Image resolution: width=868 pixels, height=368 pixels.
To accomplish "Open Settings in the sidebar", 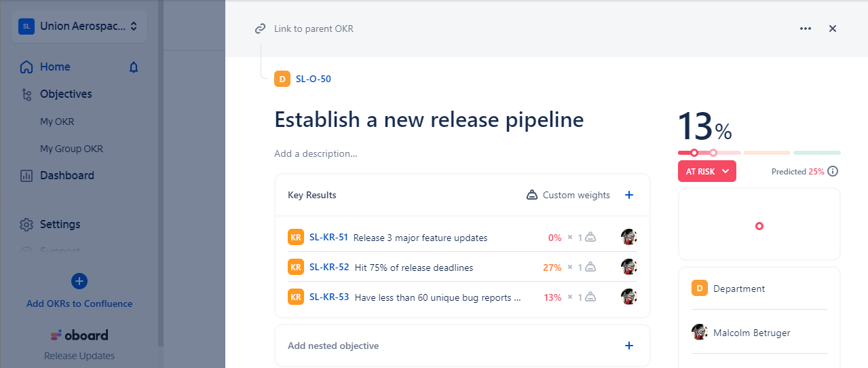I will pos(60,224).
